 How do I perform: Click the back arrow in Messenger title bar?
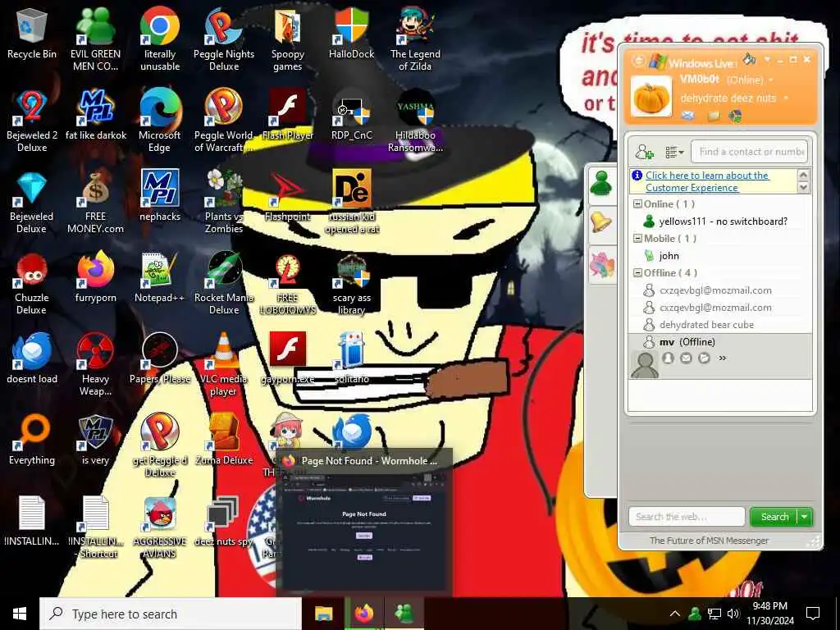point(638,61)
